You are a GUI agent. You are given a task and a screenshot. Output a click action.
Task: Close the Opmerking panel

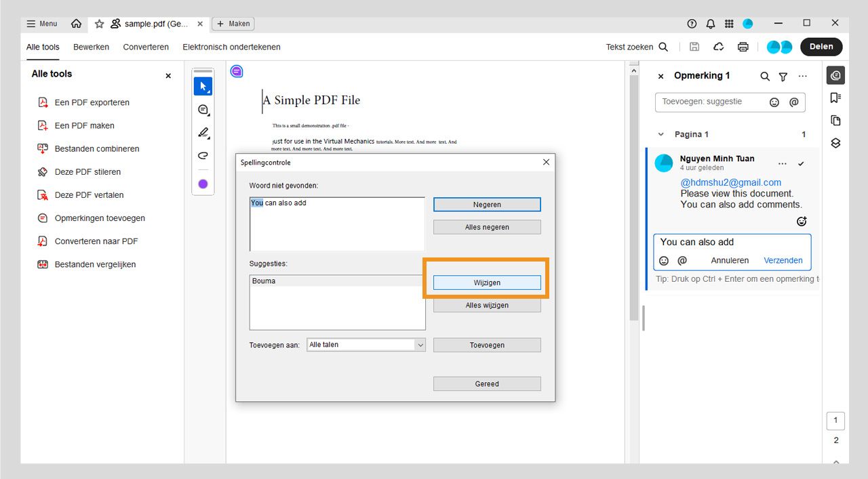pos(661,77)
